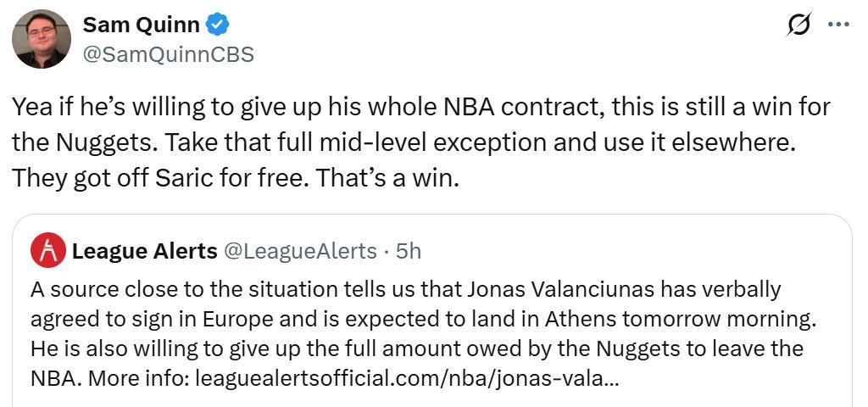The height and width of the screenshot is (407, 868).
Task: Open the leaguealertsofficial.com article link
Action: (x=407, y=376)
